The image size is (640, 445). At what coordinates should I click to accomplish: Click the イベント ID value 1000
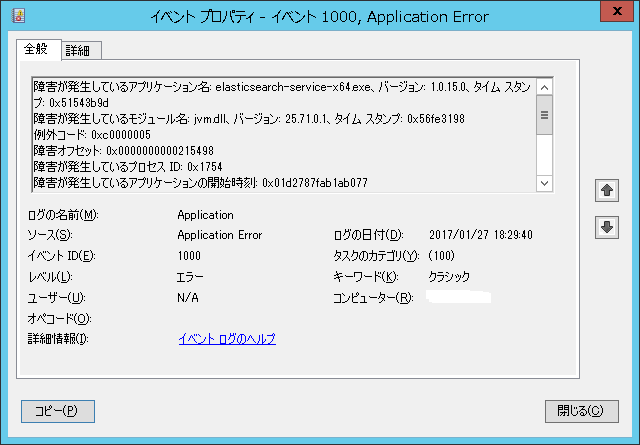pos(189,256)
